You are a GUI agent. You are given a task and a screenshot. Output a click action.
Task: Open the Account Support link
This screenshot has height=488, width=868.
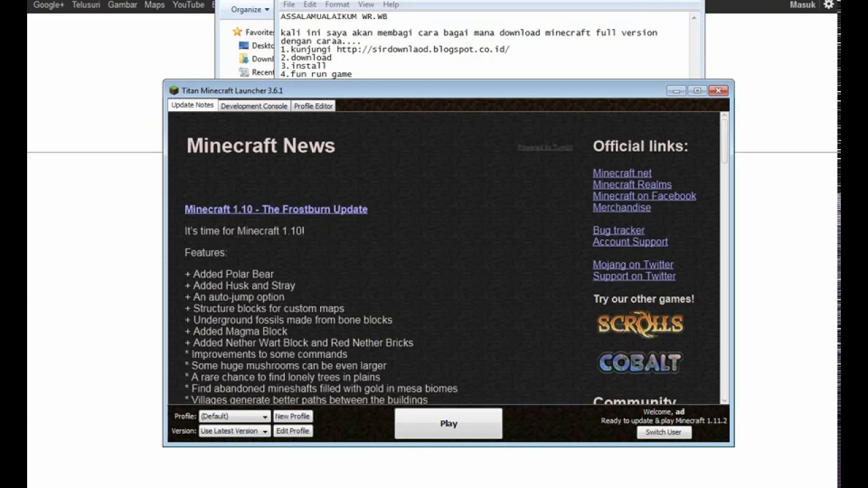[x=630, y=242]
